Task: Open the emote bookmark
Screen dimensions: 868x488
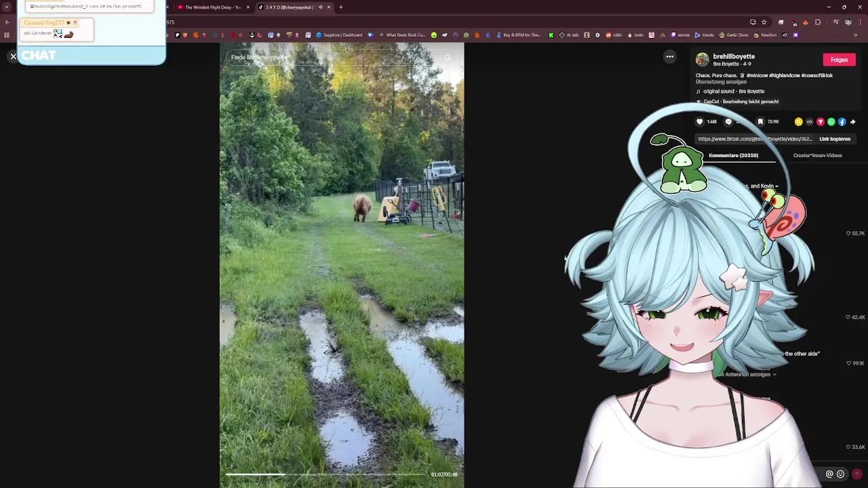Action: point(680,35)
